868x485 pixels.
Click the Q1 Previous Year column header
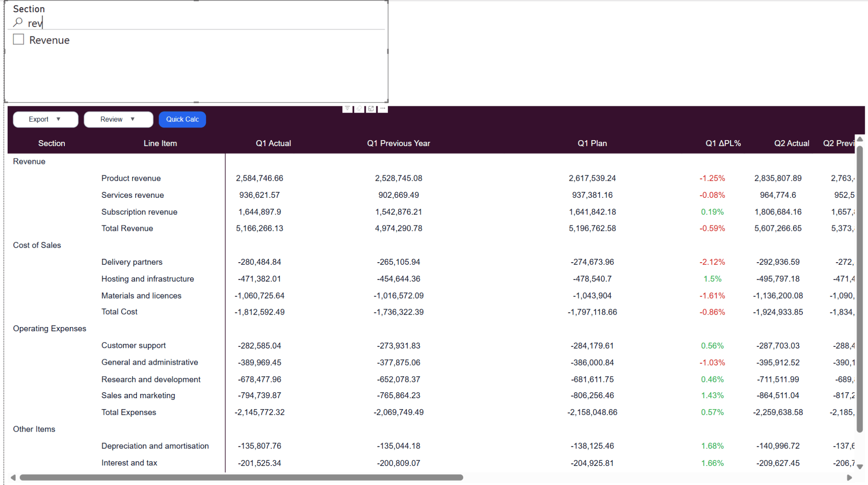pyautogui.click(x=398, y=143)
